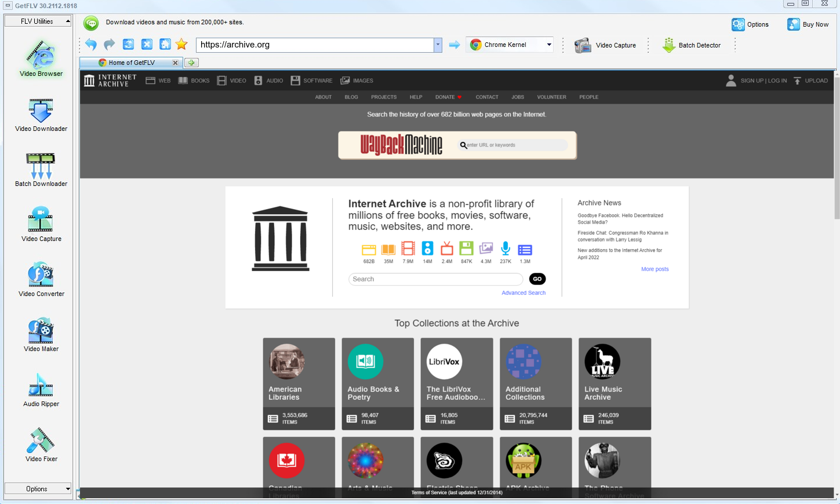Open the Chrome Kernel dropdown
Viewport: 840px width, 504px height.
510,45
